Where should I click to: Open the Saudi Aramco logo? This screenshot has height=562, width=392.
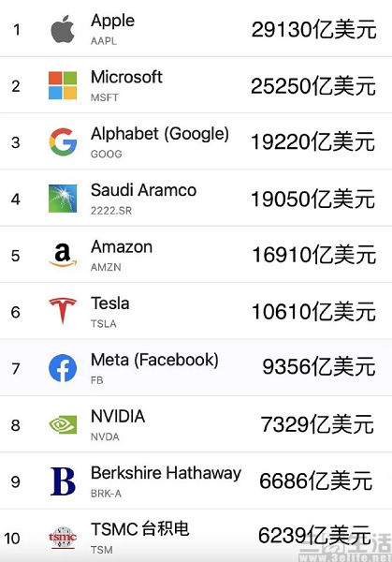pyautogui.click(x=63, y=199)
